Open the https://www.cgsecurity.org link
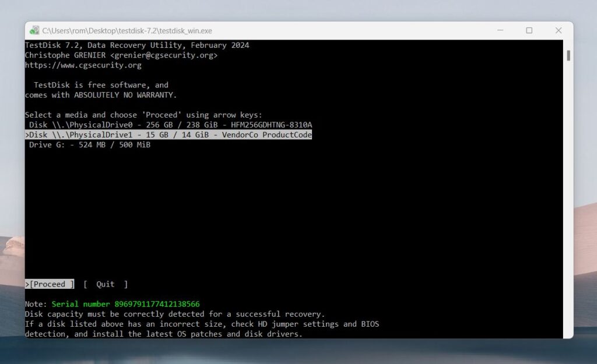Screen dimensions: 597x364 pos(82,65)
